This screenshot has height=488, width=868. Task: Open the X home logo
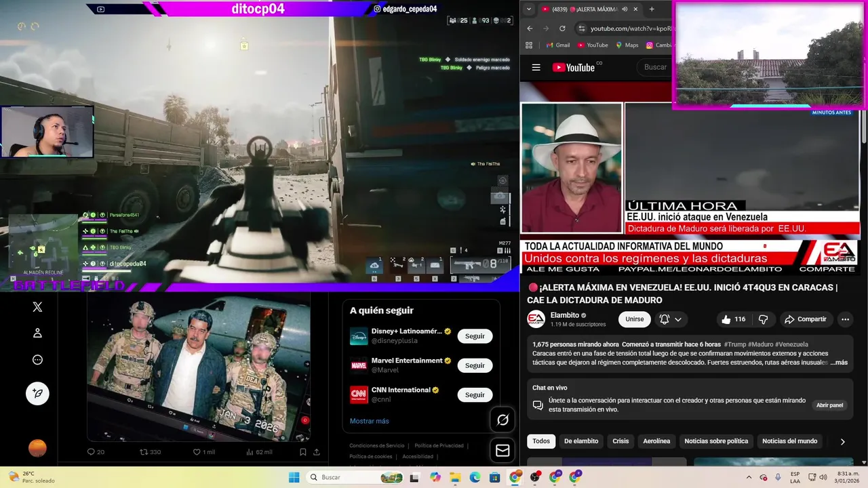tap(37, 307)
